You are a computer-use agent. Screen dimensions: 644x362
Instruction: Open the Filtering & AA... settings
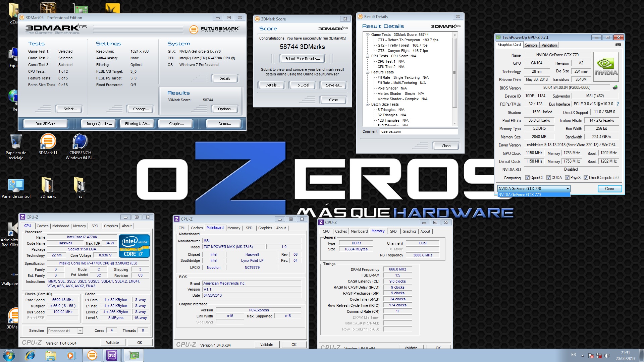(138, 124)
